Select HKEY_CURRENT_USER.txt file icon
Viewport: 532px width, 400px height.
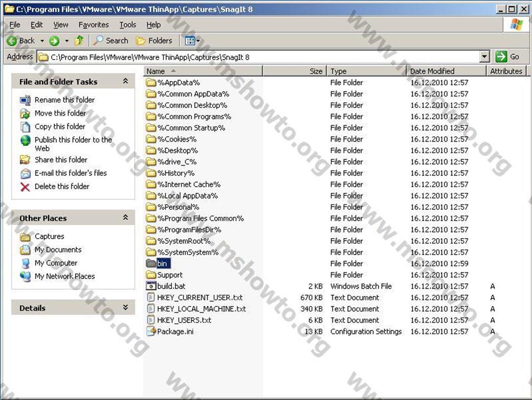151,297
